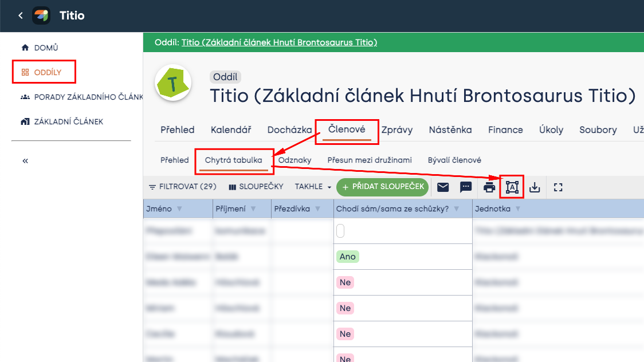Select the Chytrá tabulka sub-tab
This screenshot has width=644, height=362.
[233, 160]
